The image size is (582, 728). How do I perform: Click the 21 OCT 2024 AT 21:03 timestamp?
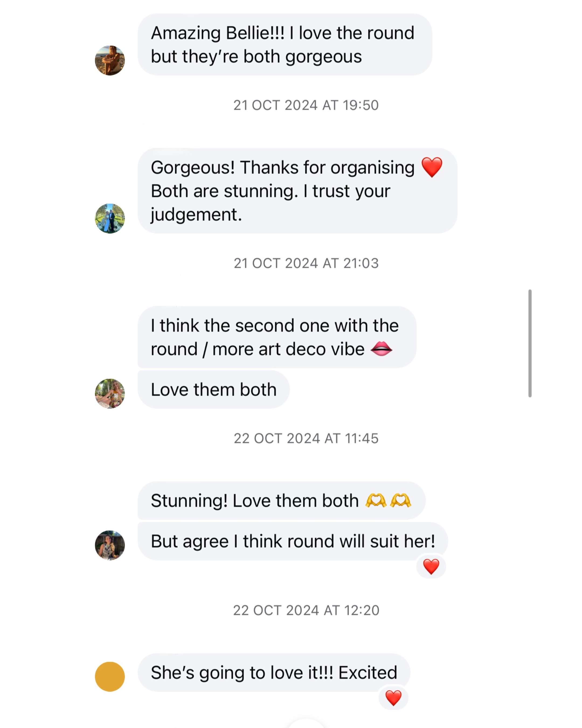[306, 263]
